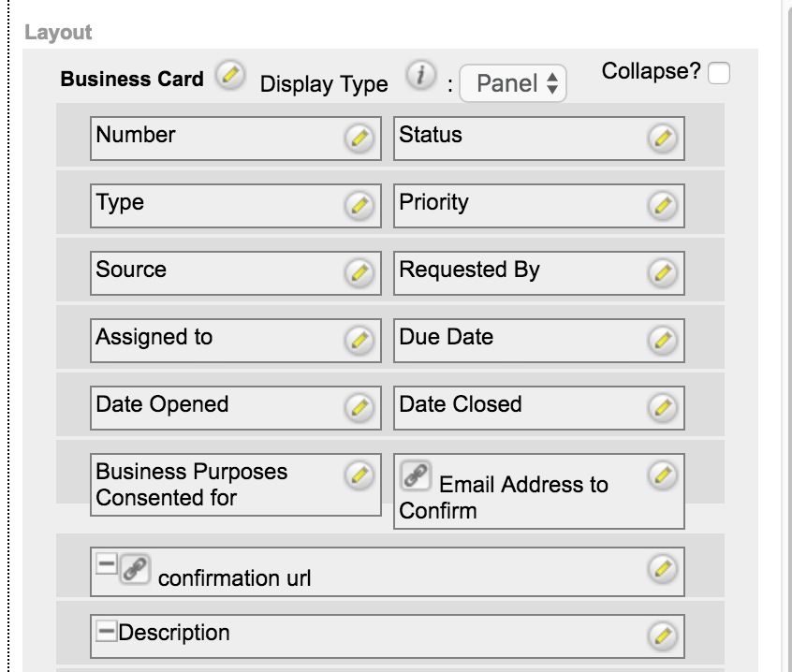
Task: Edit the Number field pencil icon
Action: tap(358, 139)
